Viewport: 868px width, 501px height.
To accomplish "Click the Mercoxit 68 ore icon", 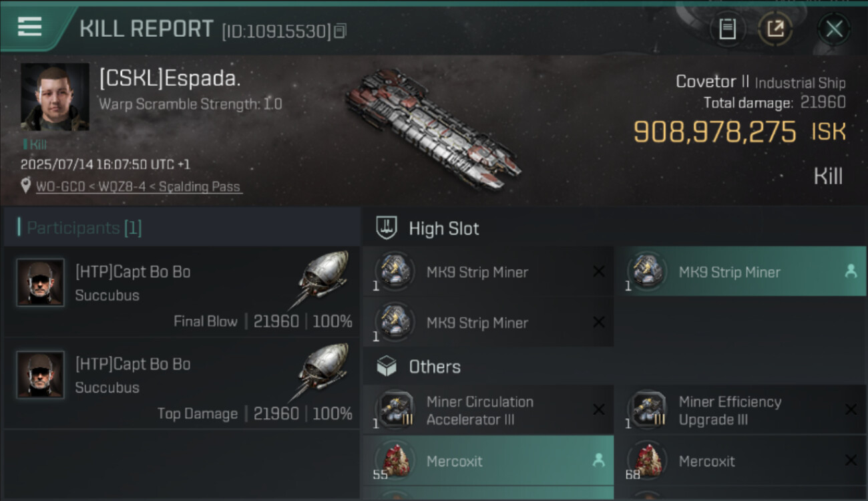I will click(x=647, y=461).
